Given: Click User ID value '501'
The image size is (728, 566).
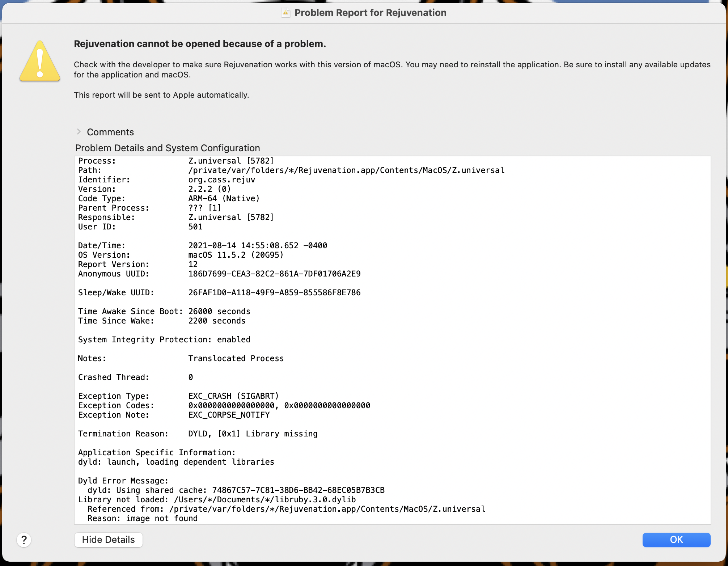Looking at the screenshot, I should pyautogui.click(x=195, y=227).
